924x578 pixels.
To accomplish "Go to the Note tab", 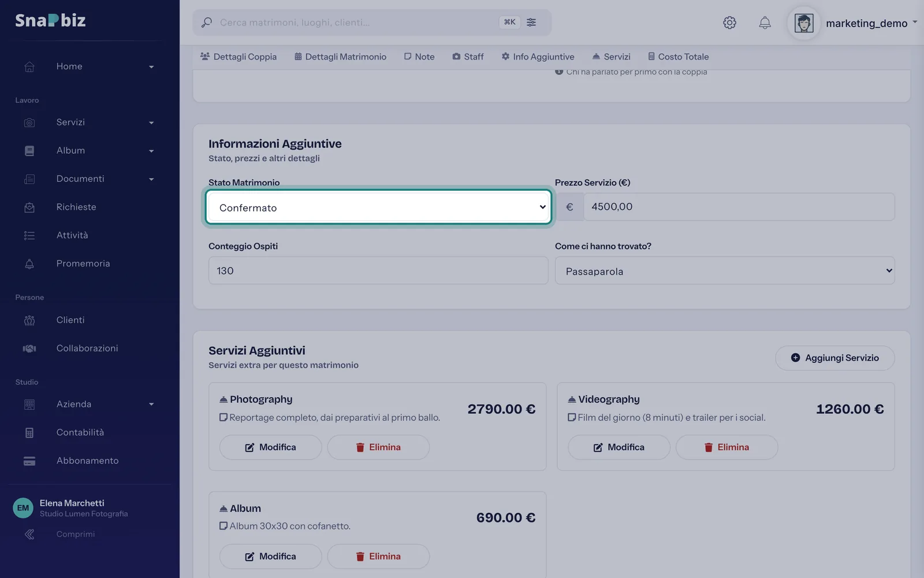I will [419, 57].
